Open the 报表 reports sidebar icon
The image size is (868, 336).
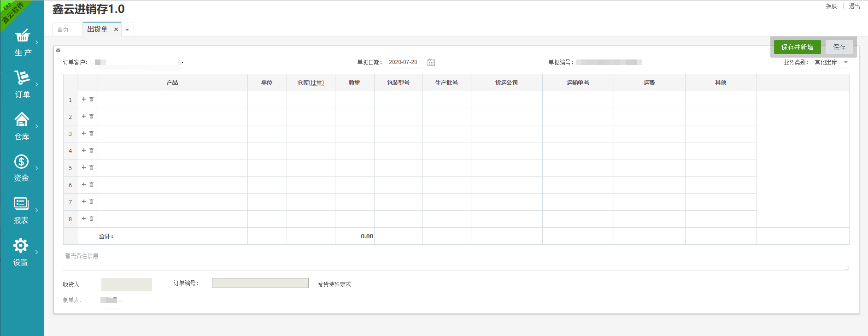[x=21, y=204]
